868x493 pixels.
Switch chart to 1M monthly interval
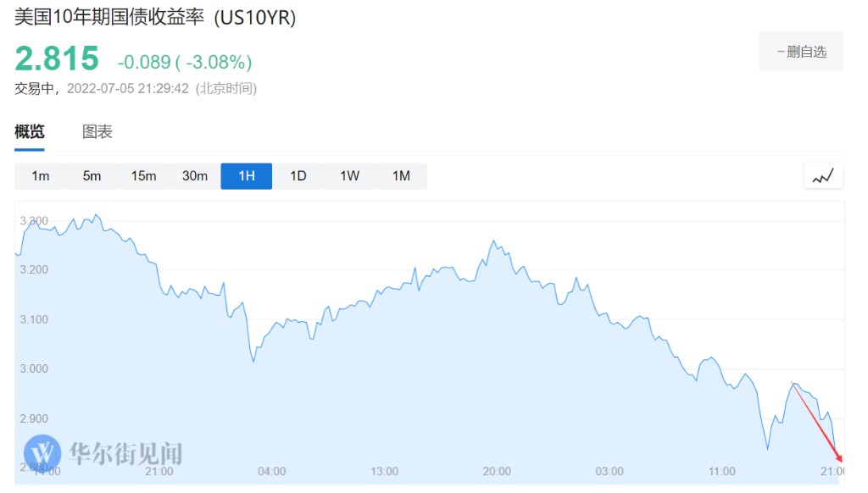click(x=401, y=176)
